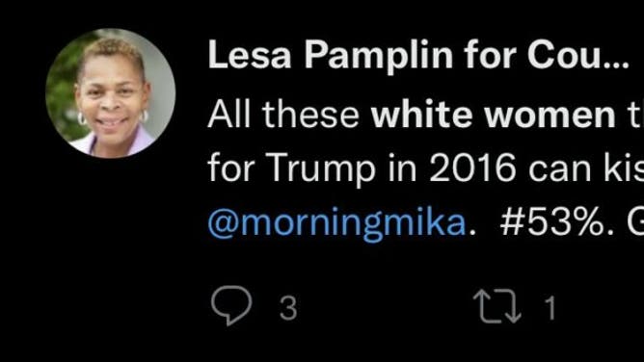Open the Lesa Pamplin for Cou... display name

418,55
